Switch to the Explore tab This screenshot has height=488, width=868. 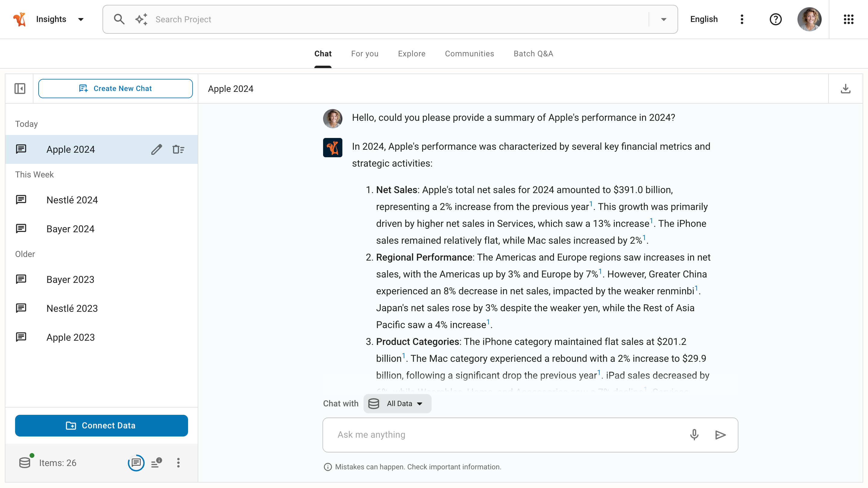pyautogui.click(x=411, y=54)
